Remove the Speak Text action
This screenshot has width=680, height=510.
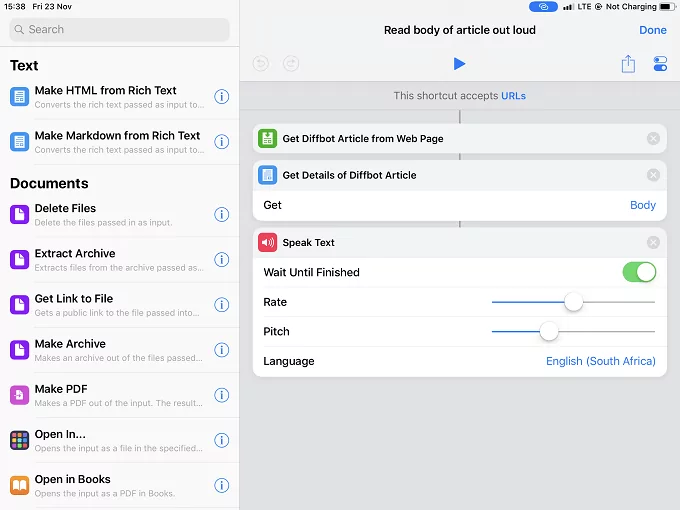coord(653,242)
